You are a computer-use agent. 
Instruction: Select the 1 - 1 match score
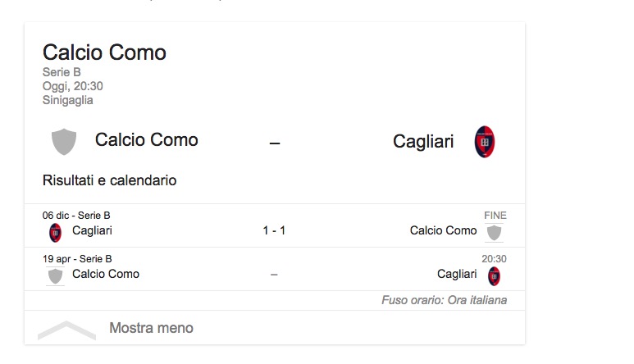274,230
